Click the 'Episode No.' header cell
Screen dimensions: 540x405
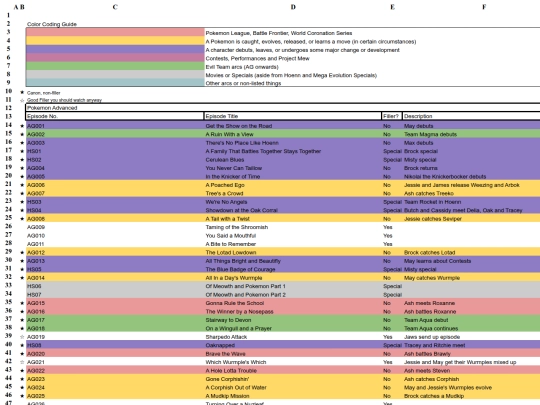coord(115,116)
